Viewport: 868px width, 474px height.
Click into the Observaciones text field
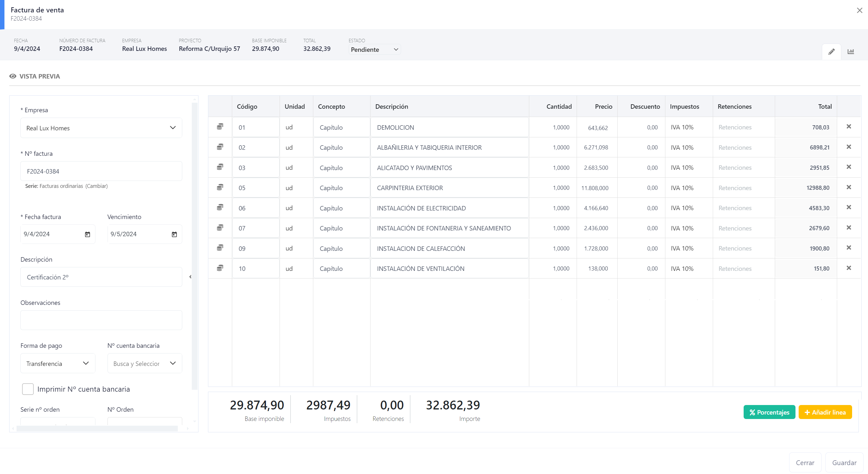[x=101, y=320]
